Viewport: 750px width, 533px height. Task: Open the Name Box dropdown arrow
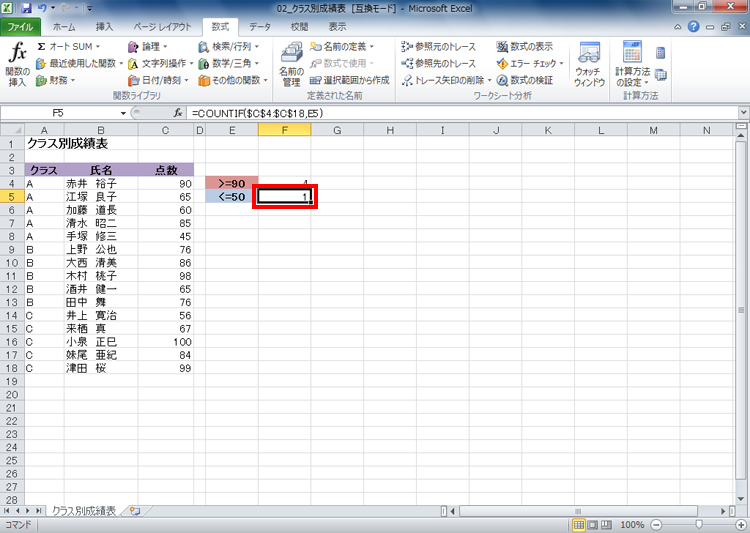point(123,113)
